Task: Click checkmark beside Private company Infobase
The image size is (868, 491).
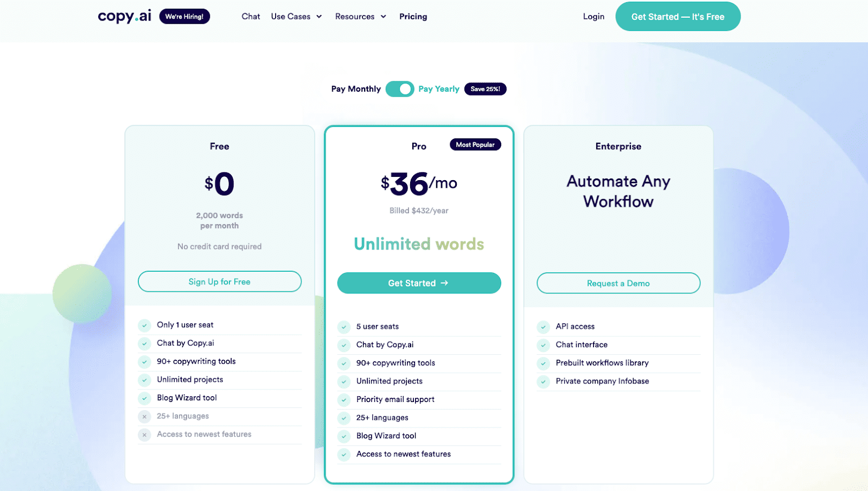Action: point(543,381)
